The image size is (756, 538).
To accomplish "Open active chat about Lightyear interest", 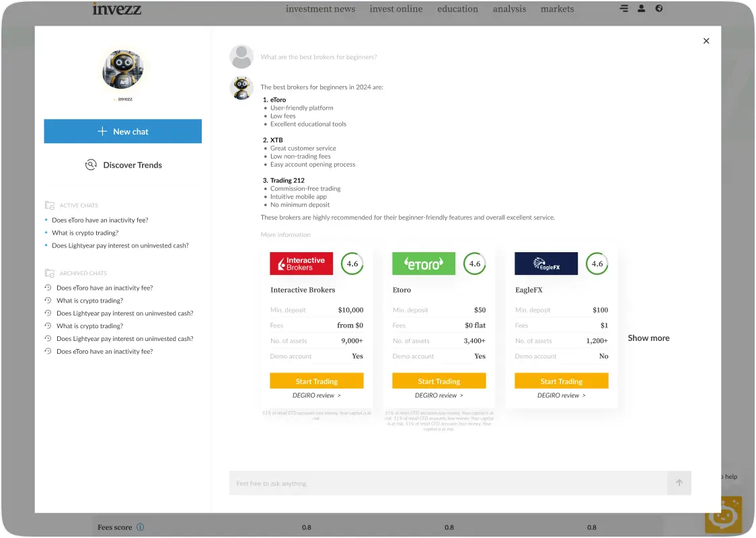I will [x=120, y=245].
